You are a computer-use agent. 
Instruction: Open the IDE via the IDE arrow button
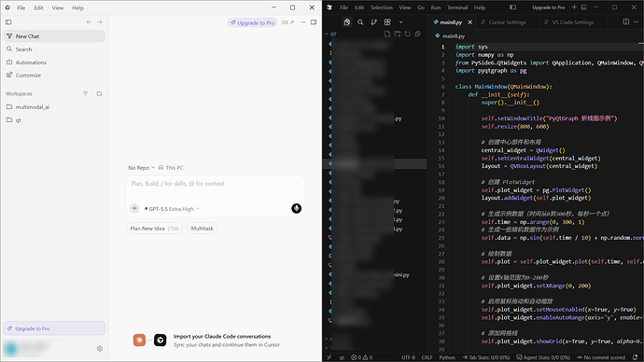point(287,22)
